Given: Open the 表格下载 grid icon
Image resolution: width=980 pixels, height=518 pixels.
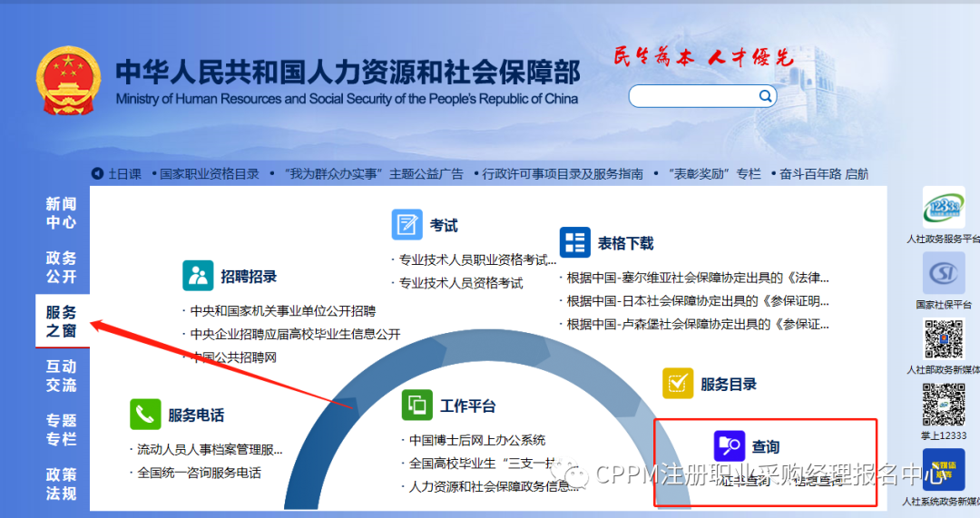Looking at the screenshot, I should pyautogui.click(x=575, y=242).
